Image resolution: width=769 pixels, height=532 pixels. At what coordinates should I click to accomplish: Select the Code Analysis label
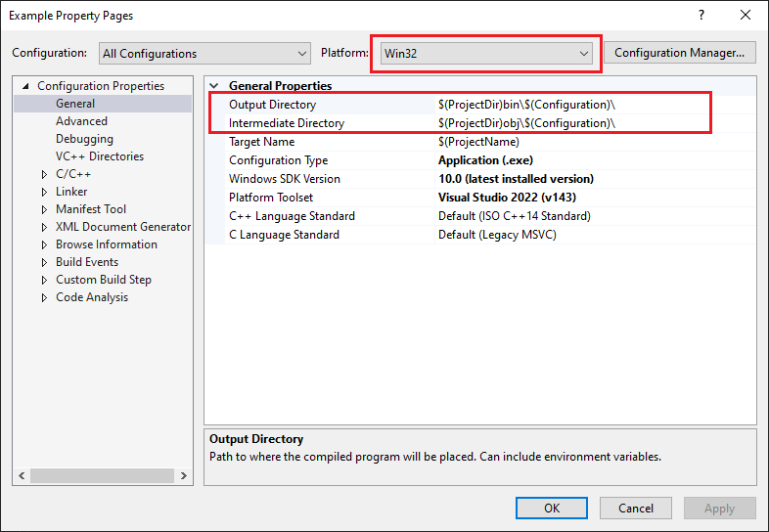[x=92, y=297]
